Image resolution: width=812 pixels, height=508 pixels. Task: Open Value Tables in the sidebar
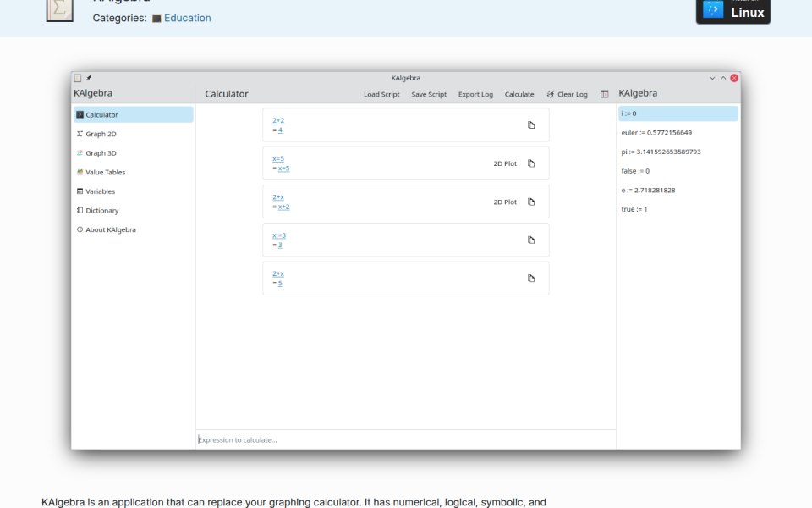point(133,172)
